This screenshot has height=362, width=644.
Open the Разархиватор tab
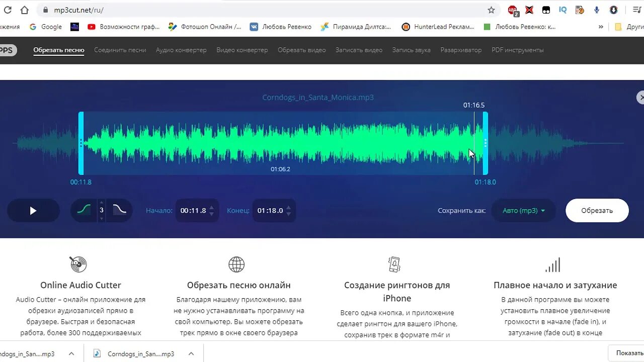461,50
